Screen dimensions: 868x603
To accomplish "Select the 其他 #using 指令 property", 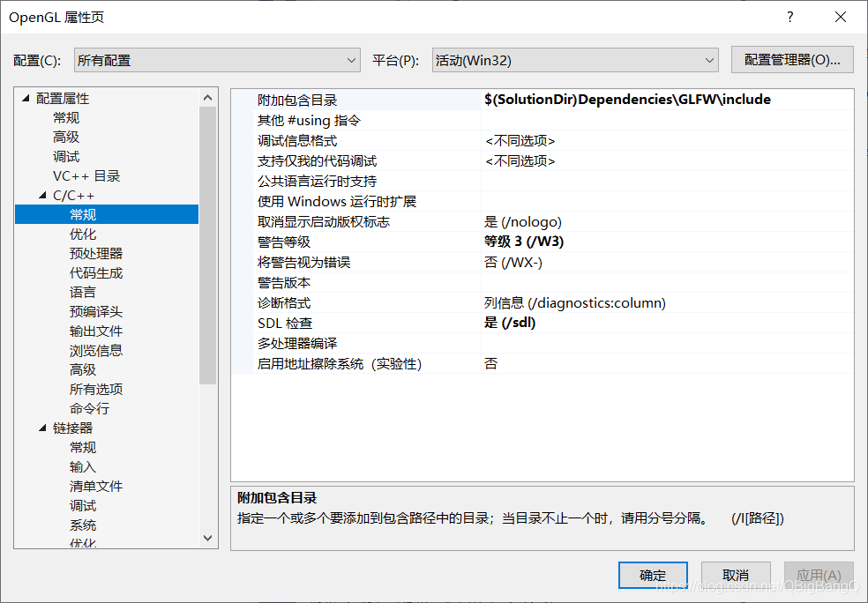I will click(309, 120).
